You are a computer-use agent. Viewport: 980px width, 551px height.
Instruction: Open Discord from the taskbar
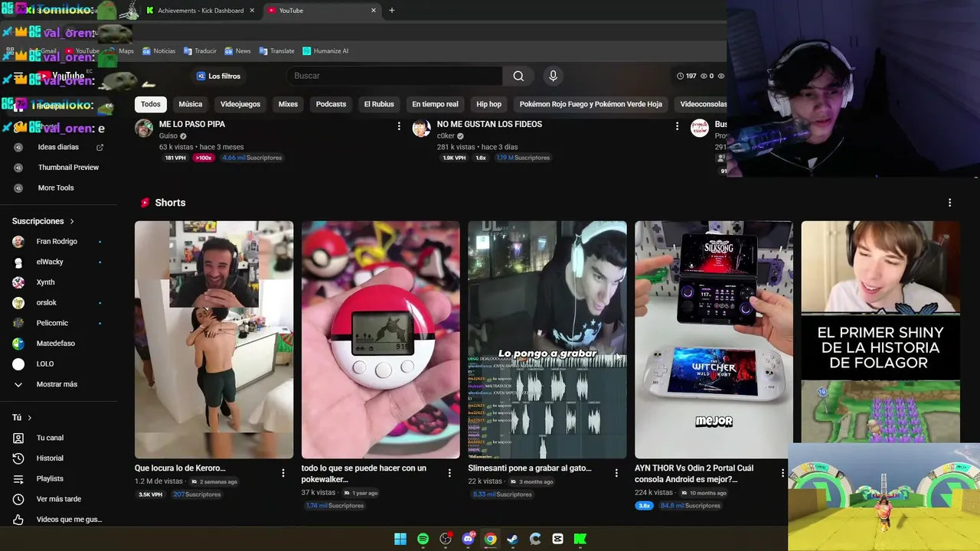coord(468,539)
